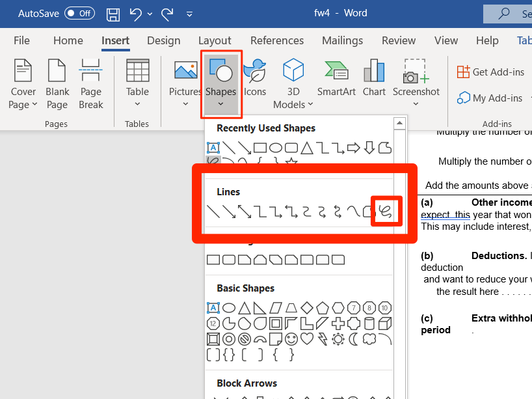Select the smiley face shape
The width and height of the screenshot is (532, 399).
(292, 338)
